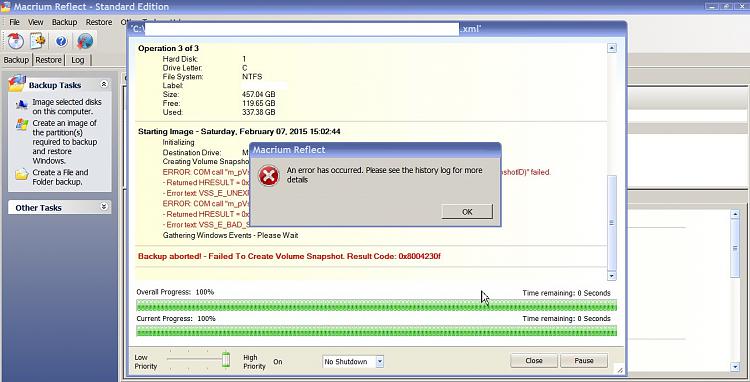Click the 'Current Progress: 100%' label
This screenshot has height=382, width=750.
click(x=176, y=318)
